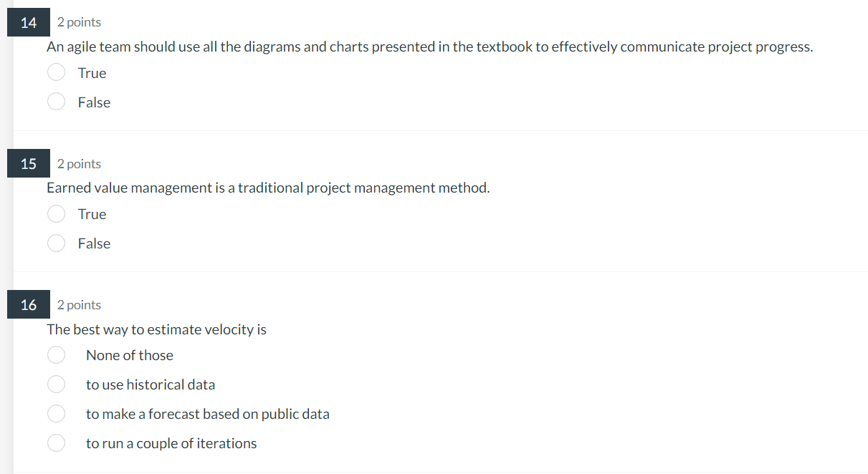Select True for question 15

coord(56,213)
